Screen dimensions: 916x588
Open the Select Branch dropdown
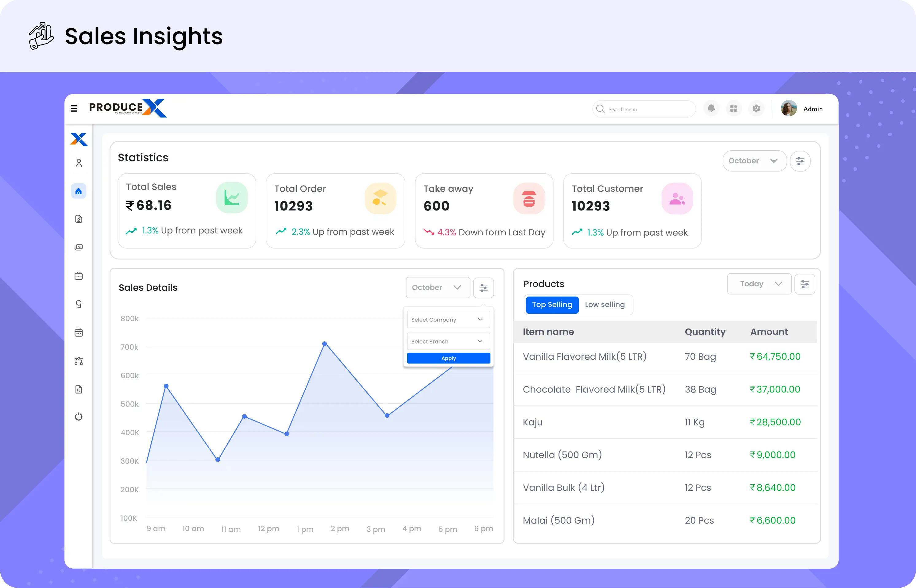[448, 341]
